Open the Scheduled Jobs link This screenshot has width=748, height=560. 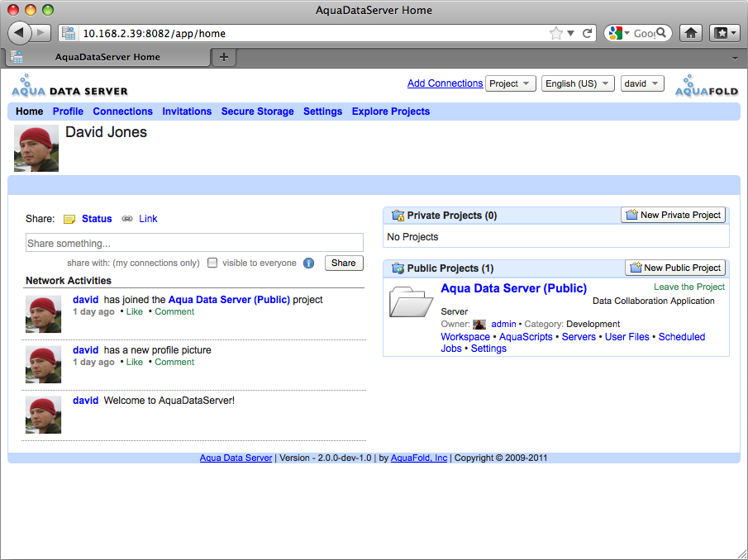tap(682, 336)
